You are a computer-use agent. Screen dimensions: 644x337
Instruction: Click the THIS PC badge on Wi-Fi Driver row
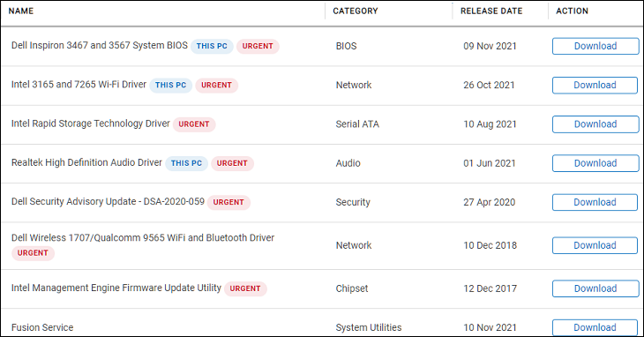[x=170, y=85]
